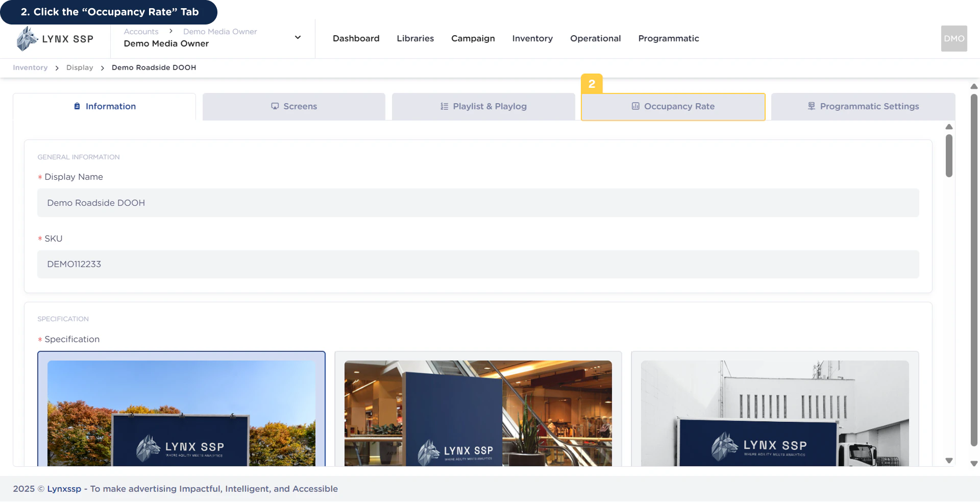Expand the Demo Media Owner account dropdown

298,37
